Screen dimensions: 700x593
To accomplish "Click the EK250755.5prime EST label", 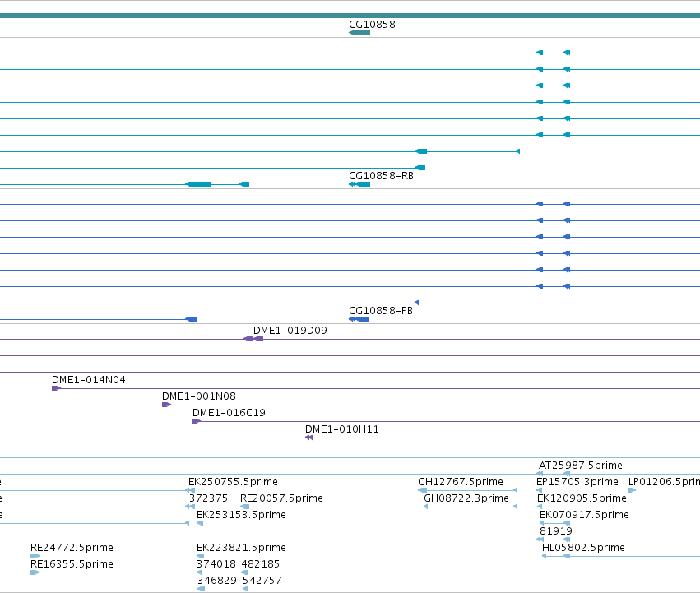I will [233, 482].
